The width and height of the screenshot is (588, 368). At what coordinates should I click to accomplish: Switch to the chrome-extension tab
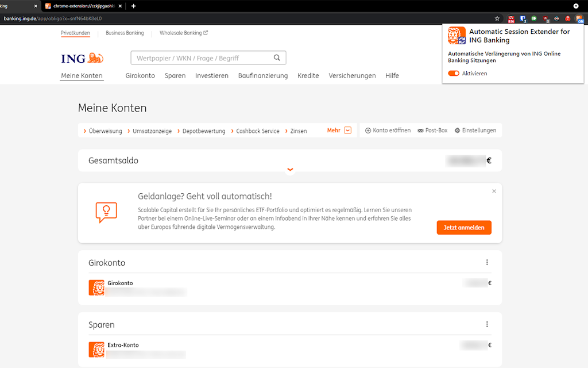(x=84, y=6)
